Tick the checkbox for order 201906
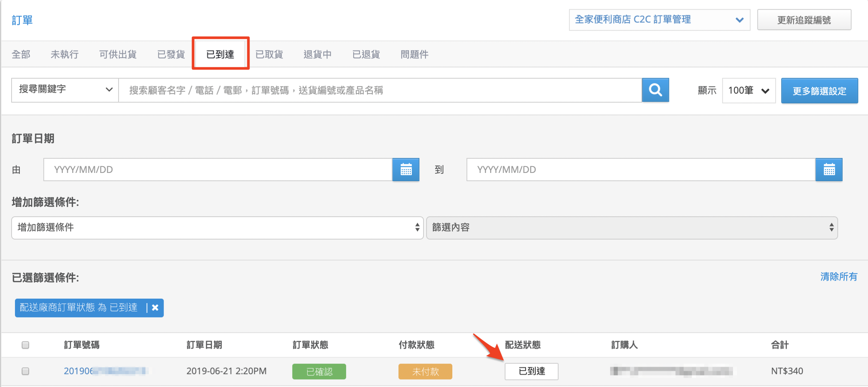Image resolution: width=868 pixels, height=387 pixels. 25,371
